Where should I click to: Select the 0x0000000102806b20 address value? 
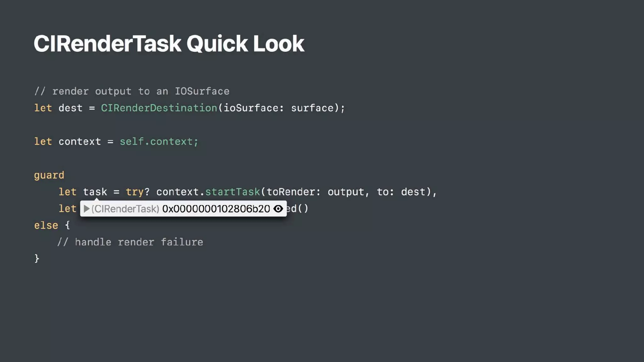coord(216,209)
